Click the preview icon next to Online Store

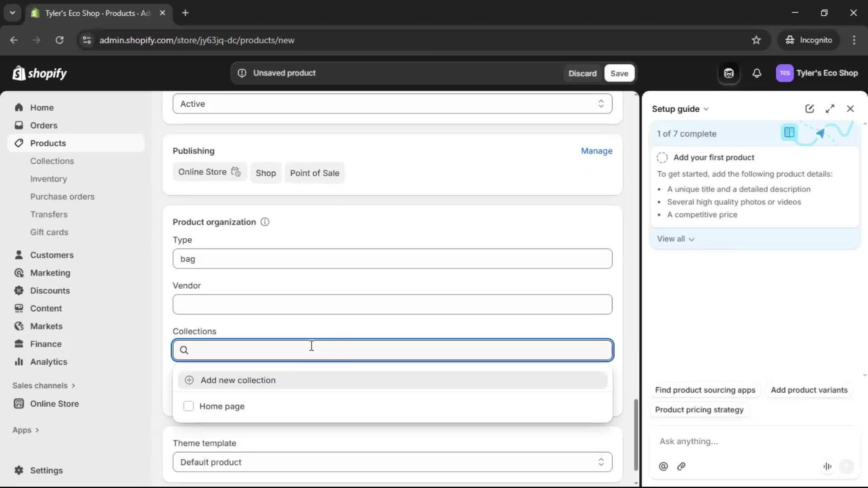236,172
